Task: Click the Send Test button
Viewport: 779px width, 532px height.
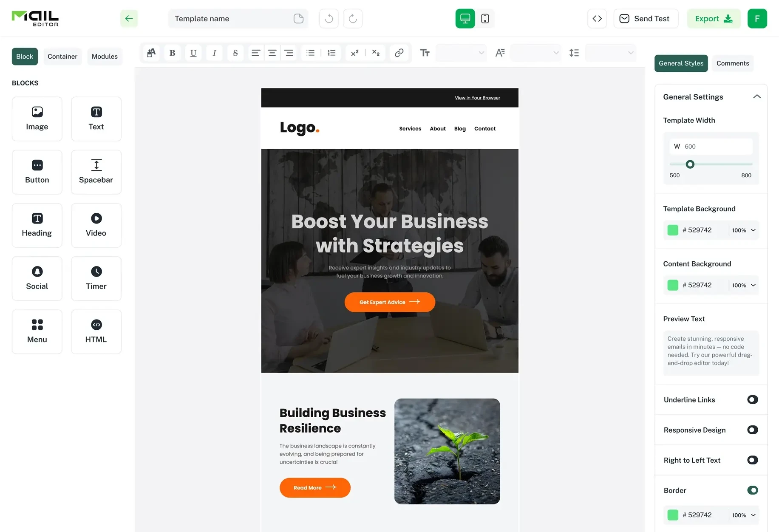Action: click(646, 19)
